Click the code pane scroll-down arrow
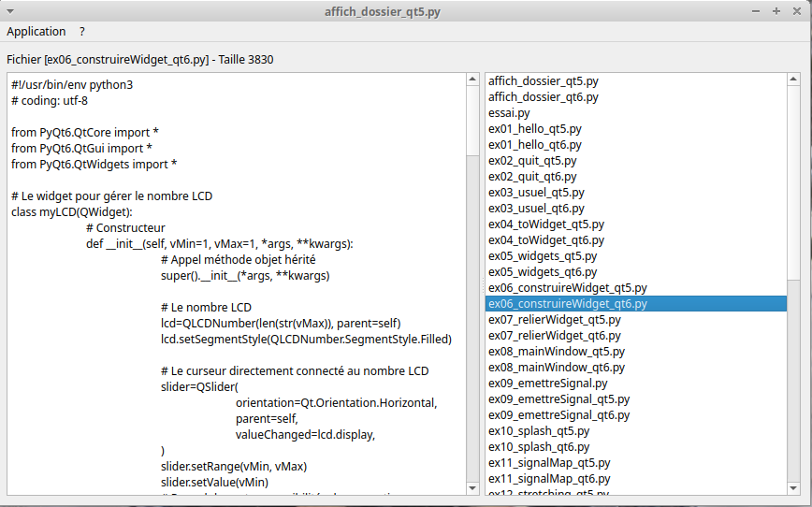 pos(472,488)
